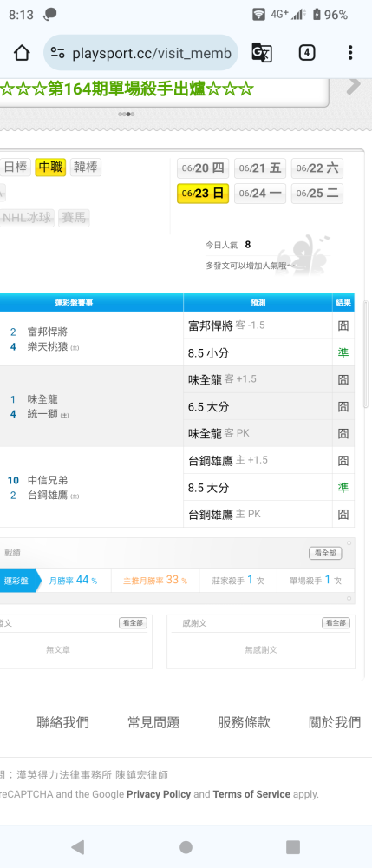
Task: Tap 主推月勝率 33% stat
Action: [154, 581]
